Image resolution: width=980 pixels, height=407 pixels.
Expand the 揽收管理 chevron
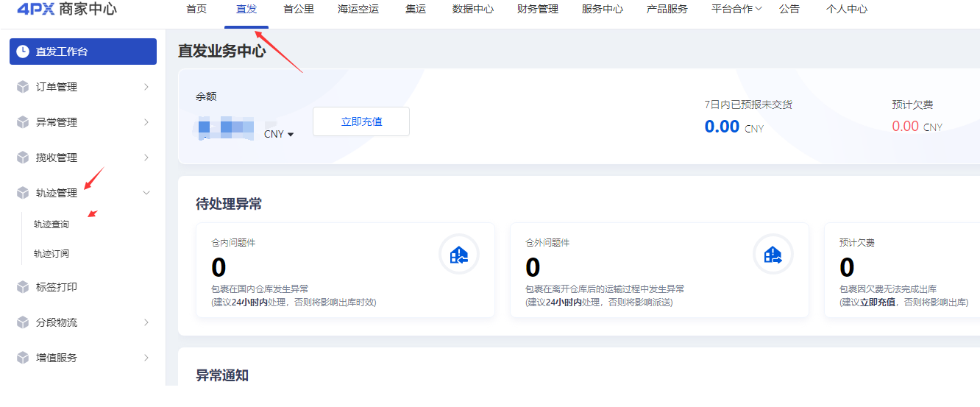click(x=146, y=158)
